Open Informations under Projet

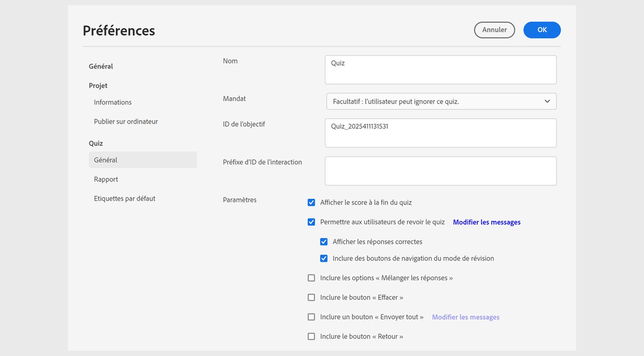click(x=113, y=102)
